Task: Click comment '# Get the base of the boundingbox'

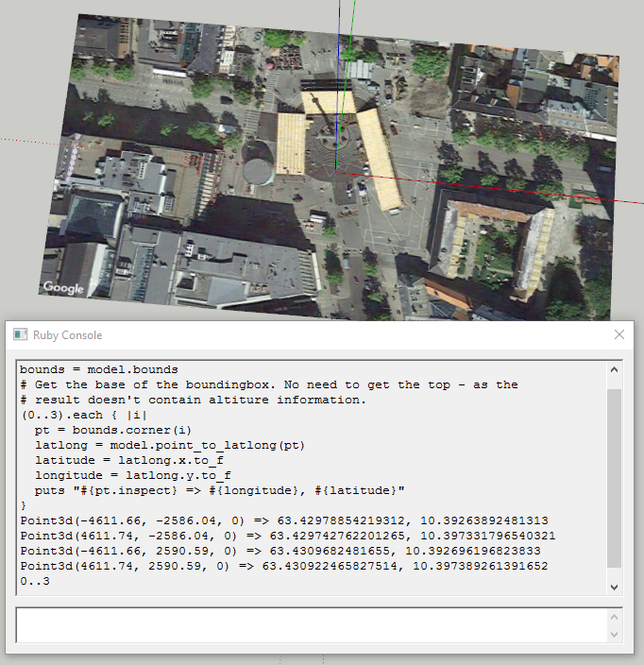Action: (x=269, y=385)
